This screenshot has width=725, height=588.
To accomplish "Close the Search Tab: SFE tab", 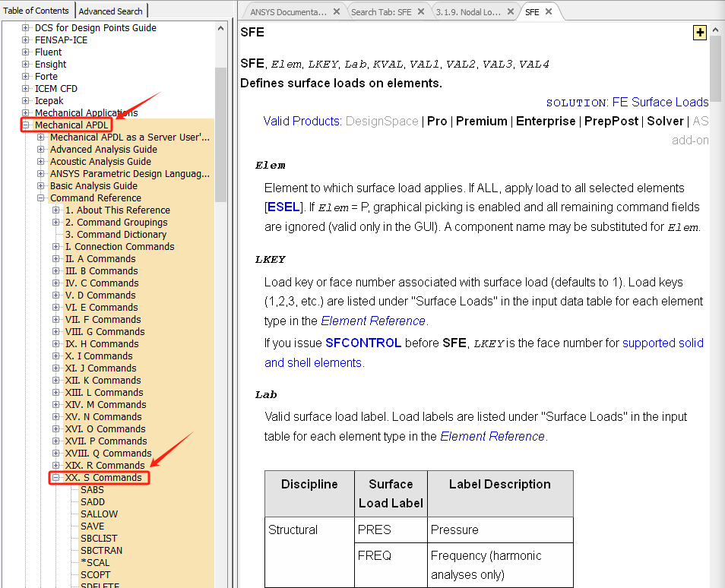I will pos(421,11).
